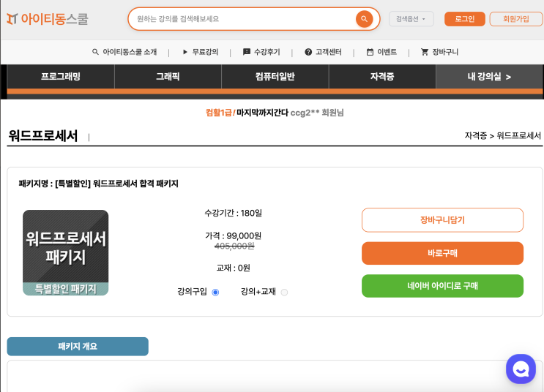544x392 pixels.
Task: Click the 패키지명 title line
Action: 99,184
